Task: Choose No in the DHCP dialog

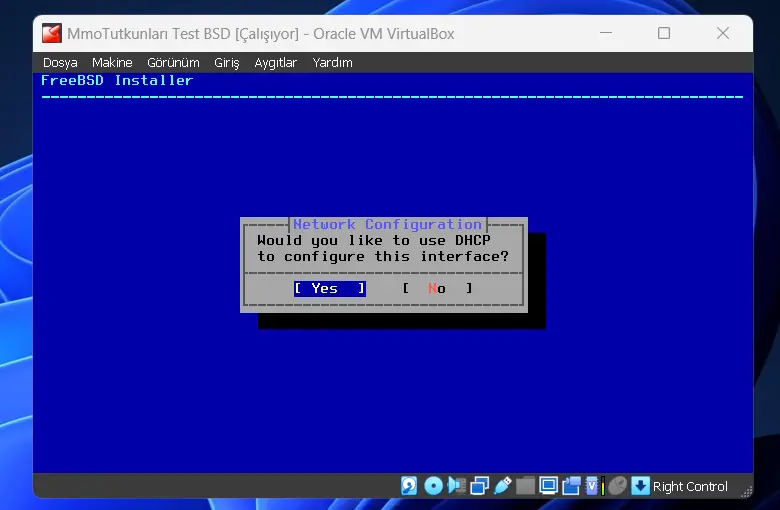Action: click(x=437, y=289)
